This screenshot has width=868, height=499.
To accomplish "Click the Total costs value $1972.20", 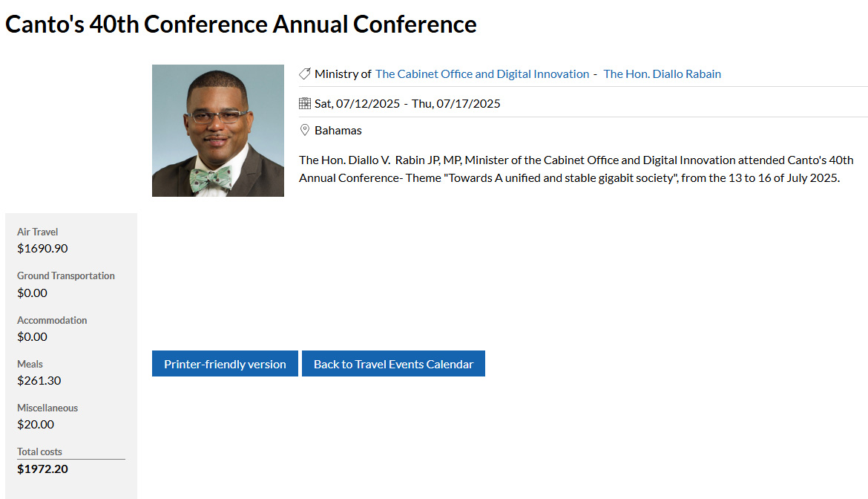I will click(x=42, y=469).
